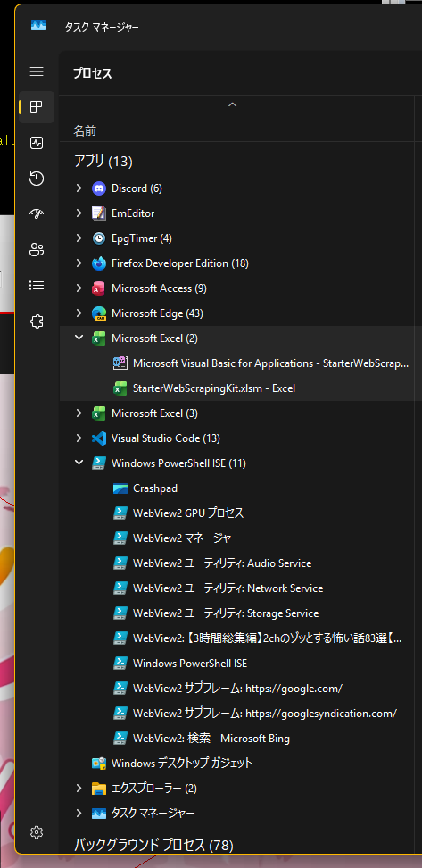Screen dimensions: 422x868
Task: Expand the Firefox Developer Edition (18) group
Action: 79,263
